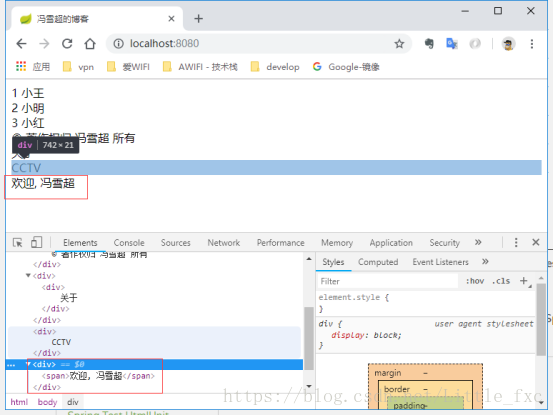
Task: Open the Chrome three-dot menu
Action: [531, 44]
